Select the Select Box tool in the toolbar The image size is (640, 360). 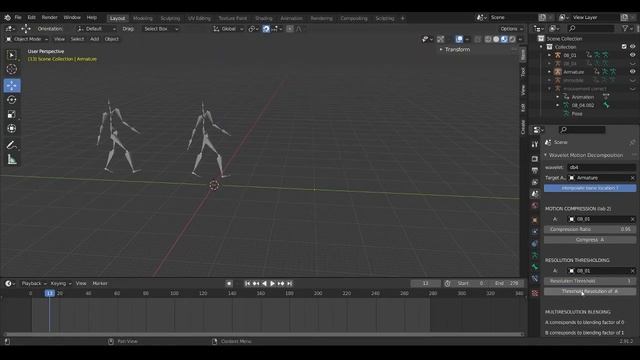[x=12, y=55]
